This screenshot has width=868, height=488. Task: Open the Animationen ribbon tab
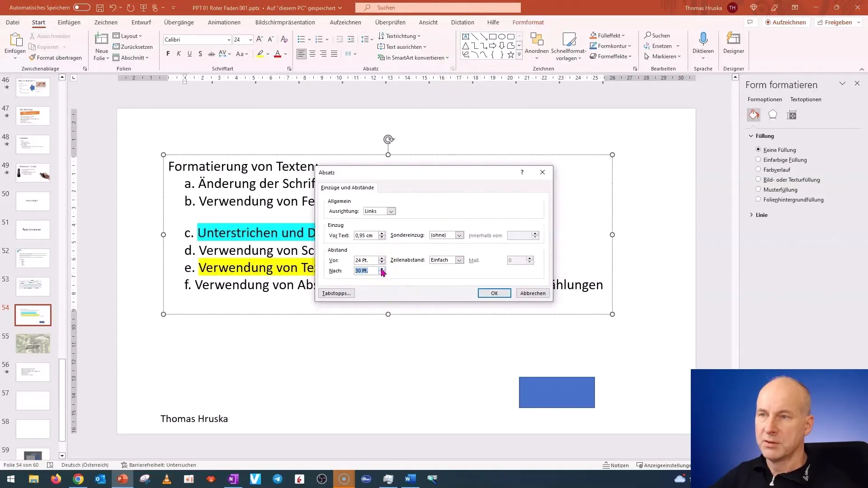[x=224, y=22]
